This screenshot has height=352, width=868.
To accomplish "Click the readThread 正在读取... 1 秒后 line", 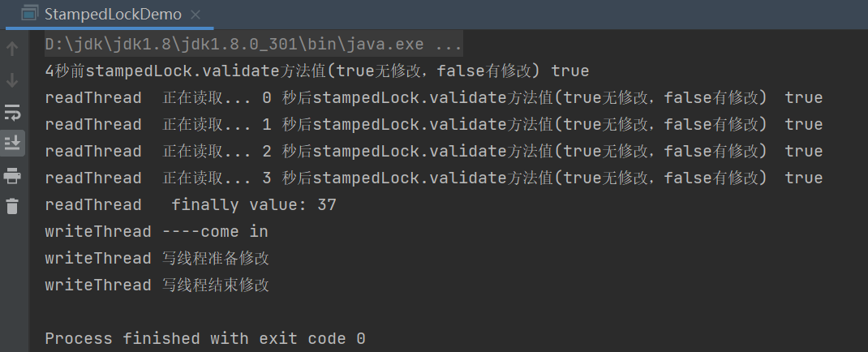I will tap(433, 124).
